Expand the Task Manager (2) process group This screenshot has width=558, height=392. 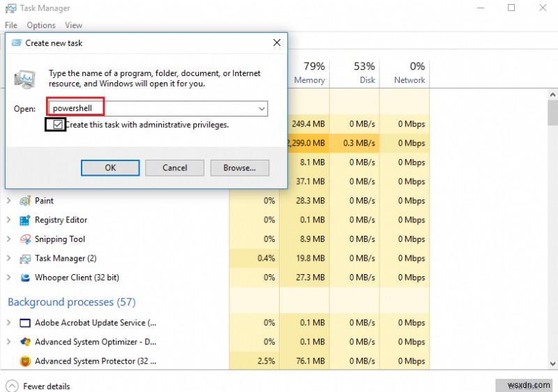click(x=9, y=258)
